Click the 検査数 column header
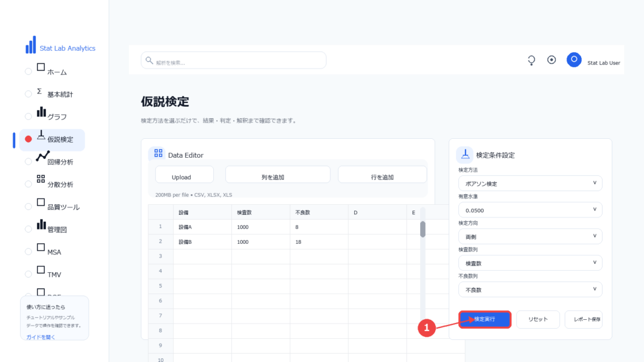Image resolution: width=644 pixels, height=362 pixels. point(260,212)
